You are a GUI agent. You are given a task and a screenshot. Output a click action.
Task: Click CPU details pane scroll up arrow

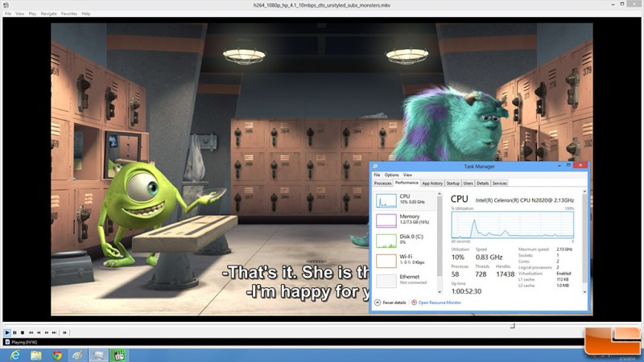584,191
